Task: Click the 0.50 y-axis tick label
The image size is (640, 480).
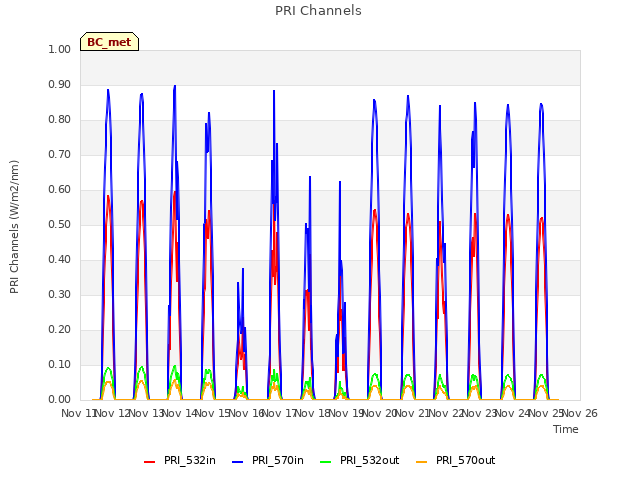Action: point(60,224)
